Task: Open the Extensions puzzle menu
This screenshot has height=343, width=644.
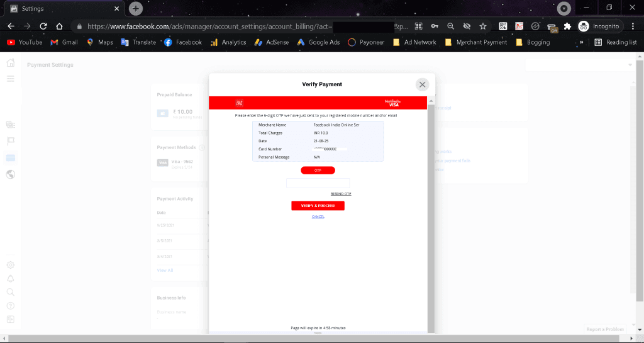Action: (x=568, y=26)
